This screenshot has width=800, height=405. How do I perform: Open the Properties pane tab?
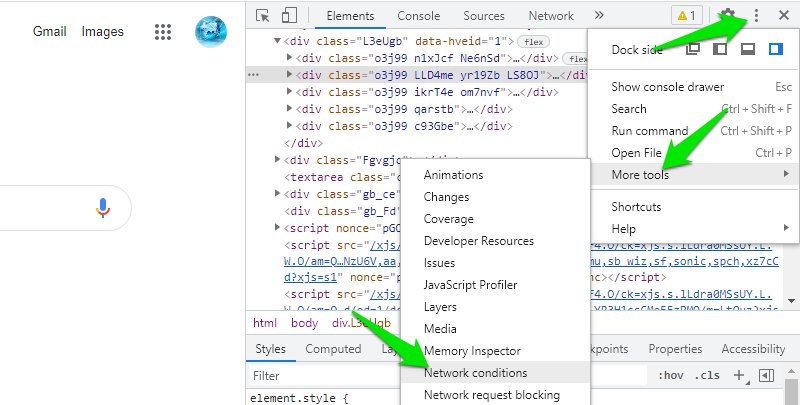(x=675, y=349)
